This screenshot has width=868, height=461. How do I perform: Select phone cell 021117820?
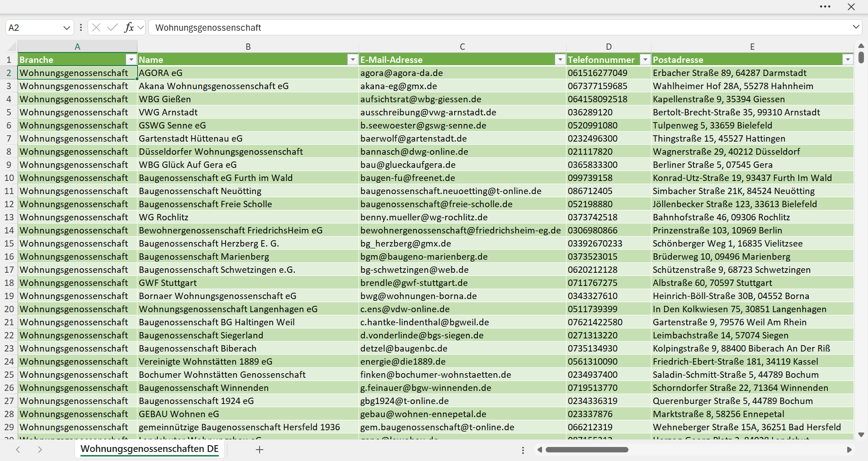pos(609,152)
